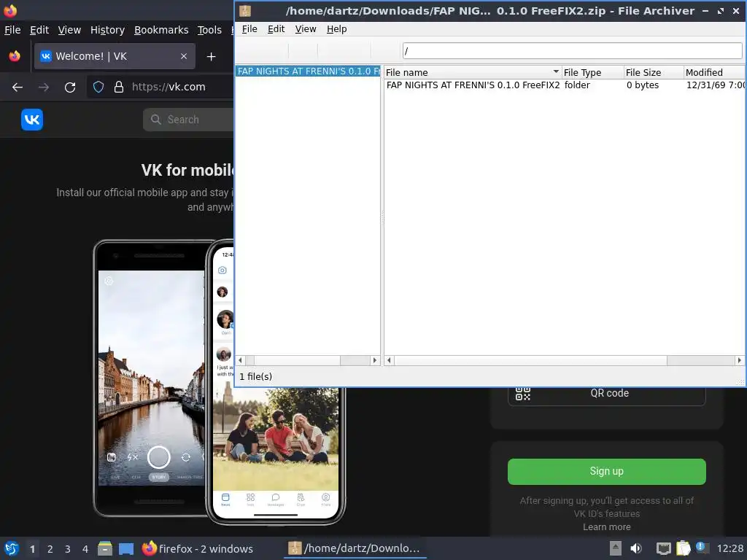This screenshot has width=747, height=560.
Task: Click the right scroll arrow of tree pane scrollbar
Action: click(375, 360)
